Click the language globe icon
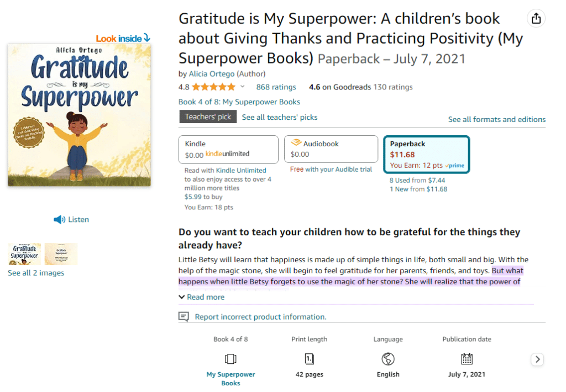Image resolution: width=566 pixels, height=392 pixels. click(388, 359)
